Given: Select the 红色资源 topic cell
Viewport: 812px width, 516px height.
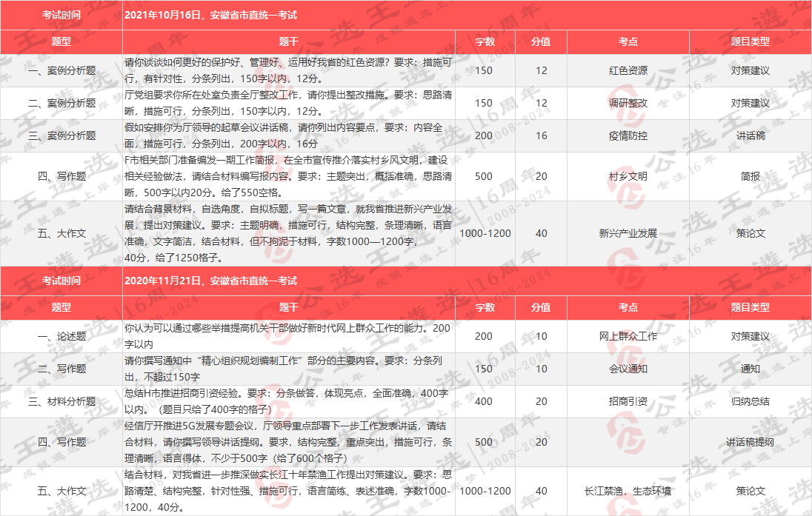Looking at the screenshot, I should click(628, 71).
